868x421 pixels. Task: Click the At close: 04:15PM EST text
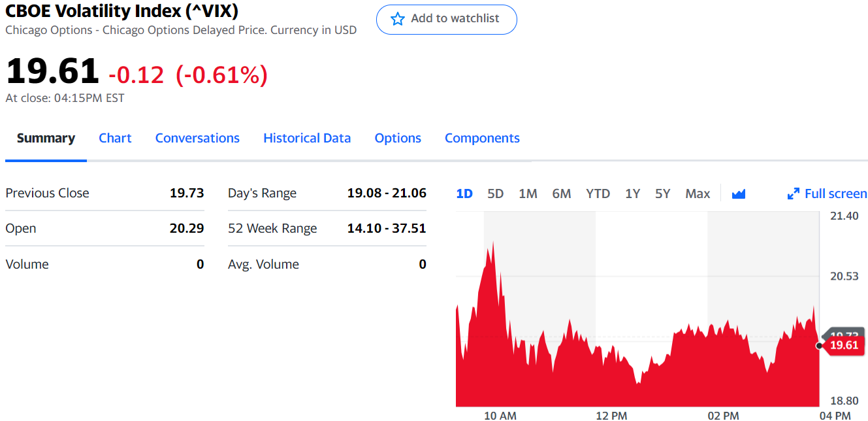(x=65, y=98)
